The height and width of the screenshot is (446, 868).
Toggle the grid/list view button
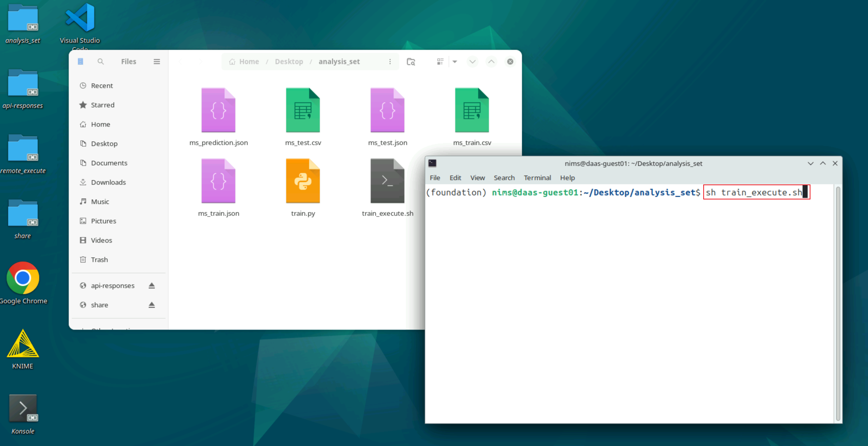(x=440, y=62)
